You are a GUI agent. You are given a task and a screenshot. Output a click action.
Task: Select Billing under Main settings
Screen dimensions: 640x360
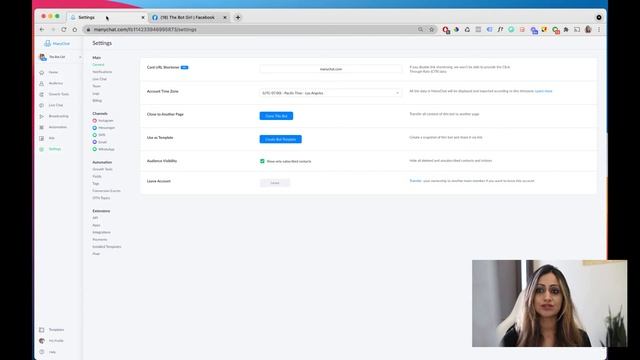click(97, 100)
